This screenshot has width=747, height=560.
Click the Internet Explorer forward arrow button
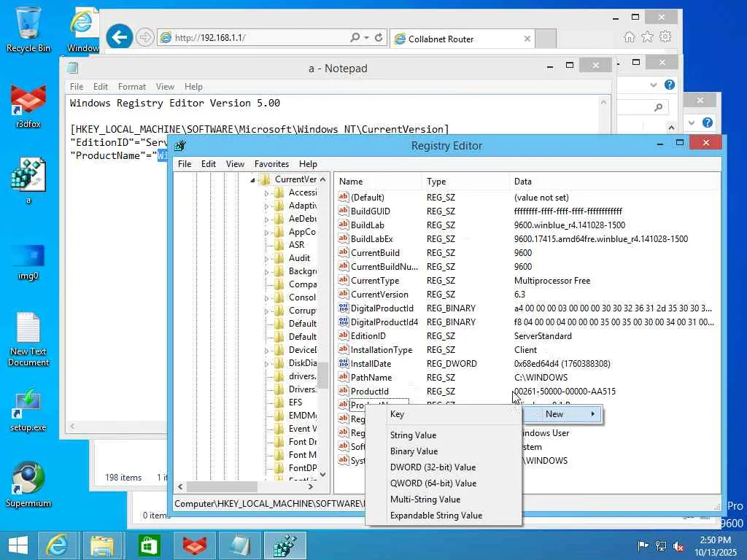point(145,37)
